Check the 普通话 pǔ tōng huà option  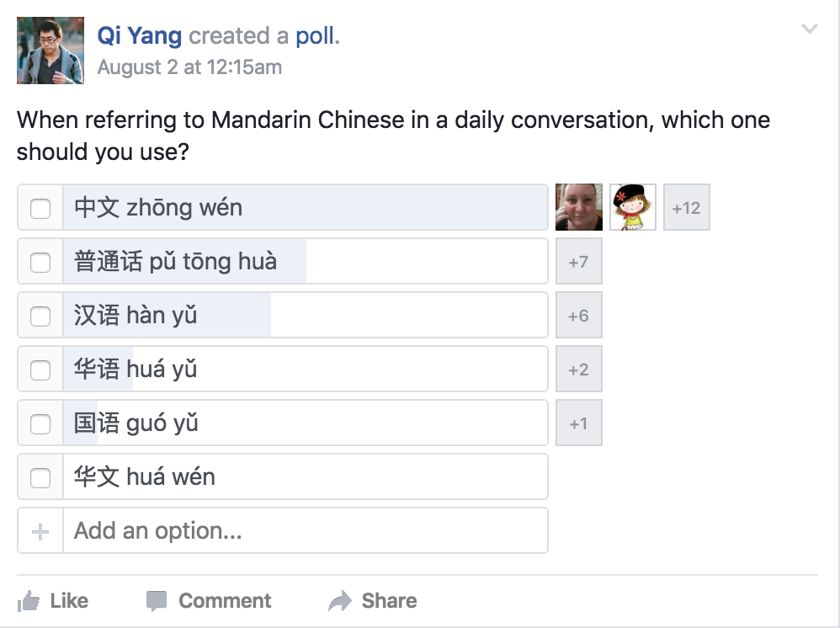point(40,263)
